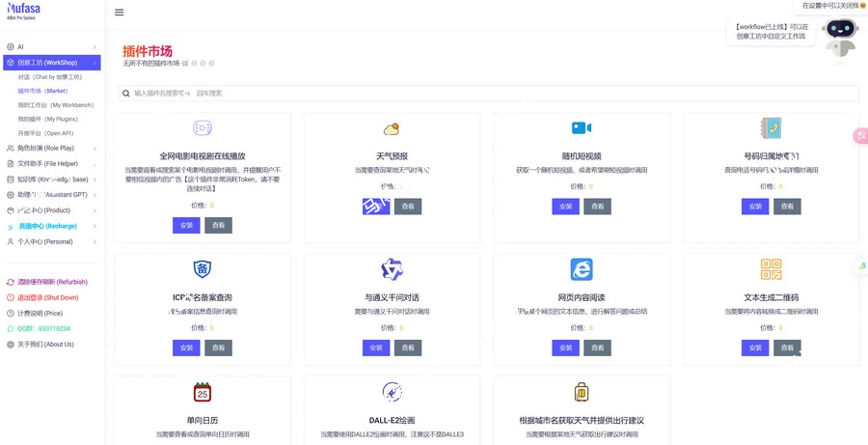
Task: View details of ICP filing plugin
Action: click(x=218, y=348)
